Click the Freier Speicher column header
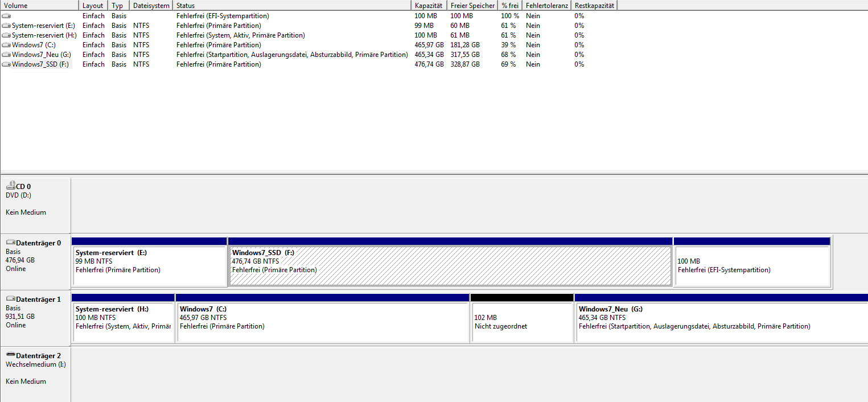Screen dimensions: 868x402 click(x=472, y=5)
